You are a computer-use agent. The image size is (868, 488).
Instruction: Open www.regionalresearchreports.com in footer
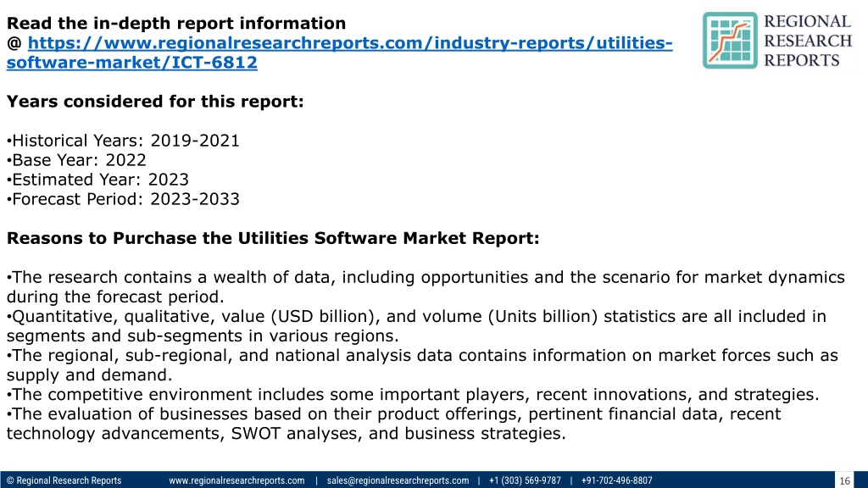236,480
